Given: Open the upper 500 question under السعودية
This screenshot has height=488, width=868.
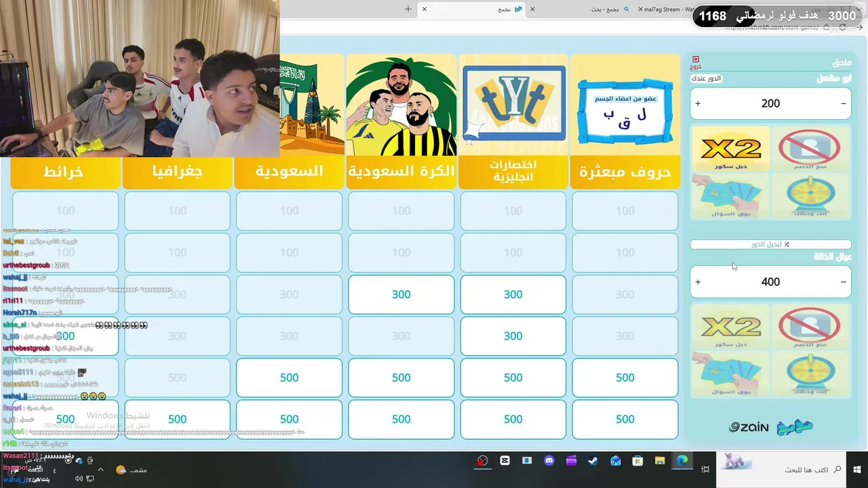Looking at the screenshot, I should pyautogui.click(x=290, y=378).
